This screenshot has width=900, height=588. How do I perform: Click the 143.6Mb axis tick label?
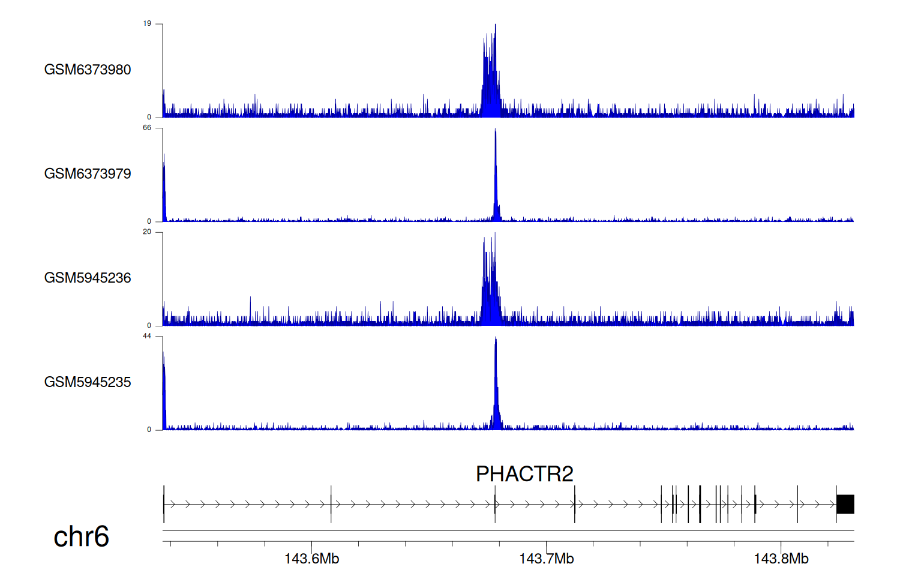click(311, 559)
